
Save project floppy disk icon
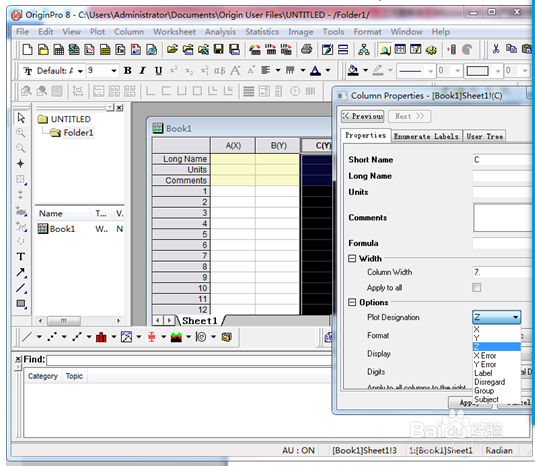click(218, 50)
